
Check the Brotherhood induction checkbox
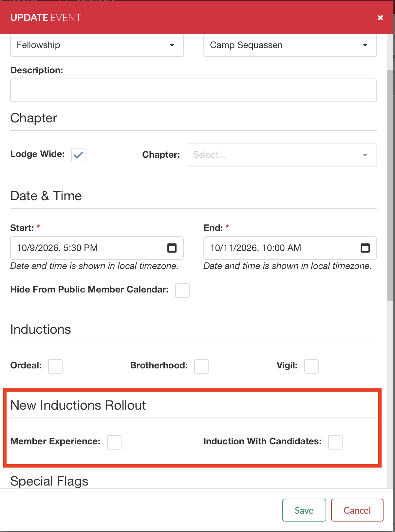(x=201, y=366)
